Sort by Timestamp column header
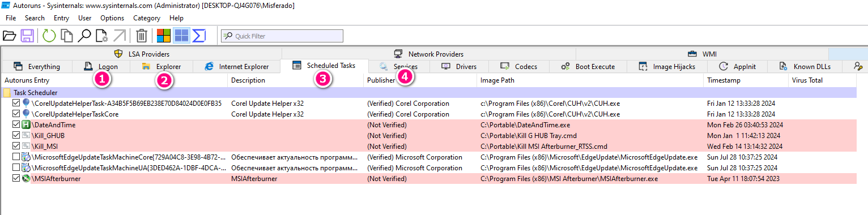Image resolution: width=868 pixels, height=215 pixels. point(747,80)
